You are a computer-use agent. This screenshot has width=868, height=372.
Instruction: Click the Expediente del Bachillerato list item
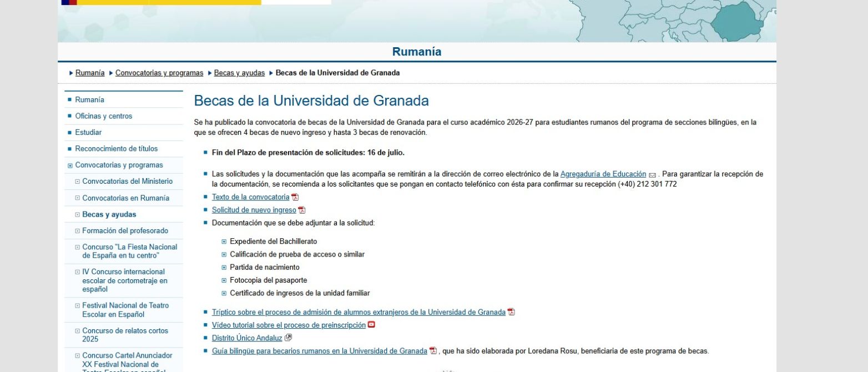273,242
